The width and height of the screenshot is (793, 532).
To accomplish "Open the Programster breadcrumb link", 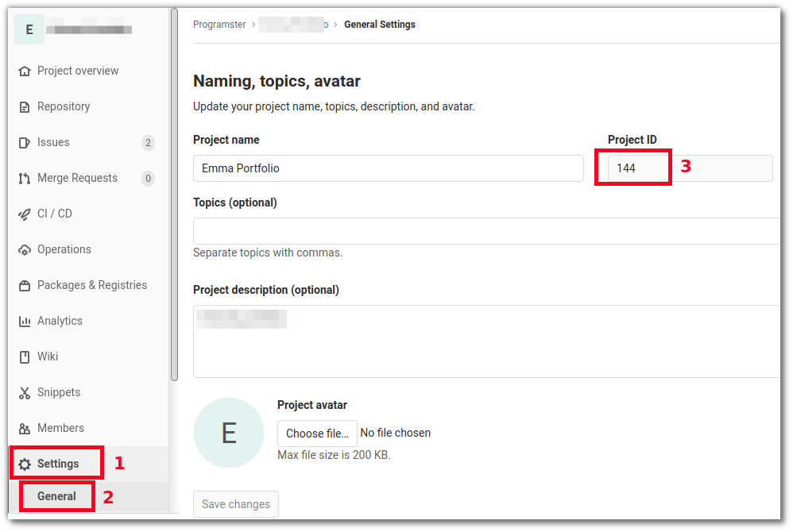I will 219,24.
